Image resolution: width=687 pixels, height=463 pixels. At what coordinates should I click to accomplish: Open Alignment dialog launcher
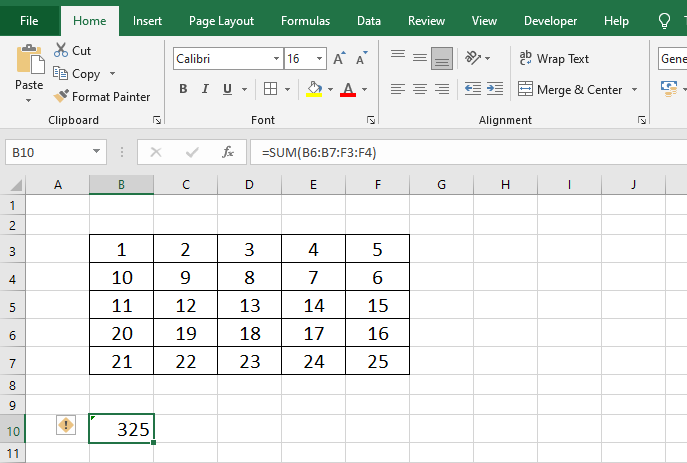pyautogui.click(x=642, y=120)
